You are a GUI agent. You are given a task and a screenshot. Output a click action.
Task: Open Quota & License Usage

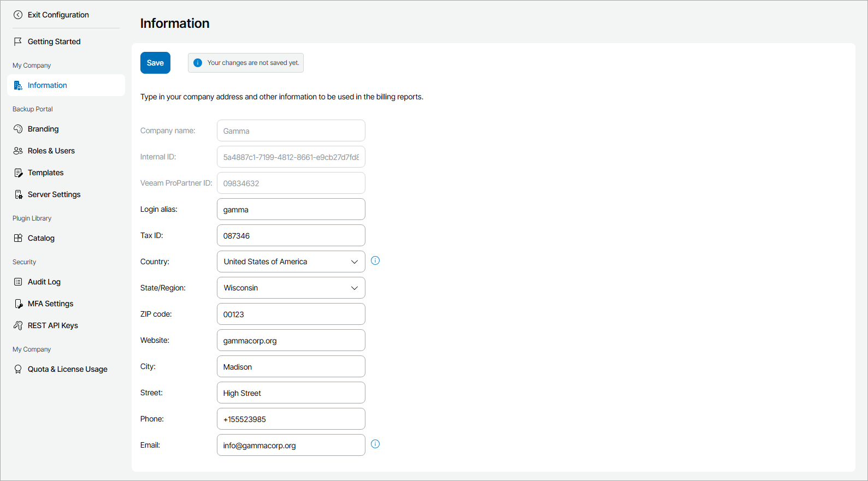click(x=67, y=369)
